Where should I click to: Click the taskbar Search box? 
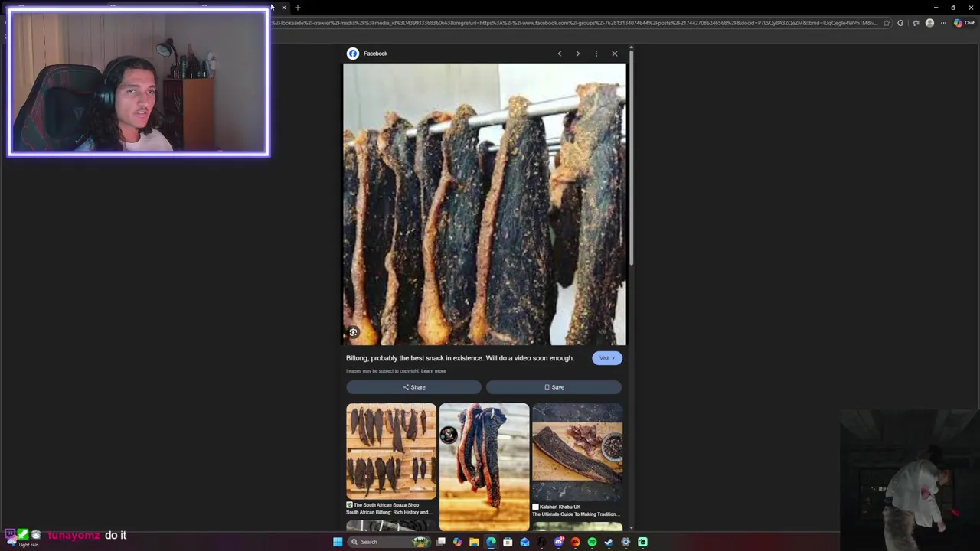point(389,542)
